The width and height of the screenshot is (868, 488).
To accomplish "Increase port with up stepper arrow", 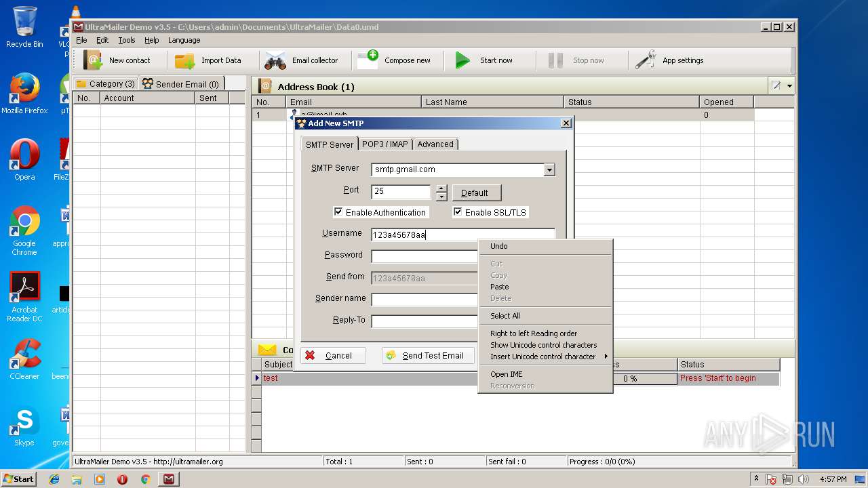I will [441, 188].
